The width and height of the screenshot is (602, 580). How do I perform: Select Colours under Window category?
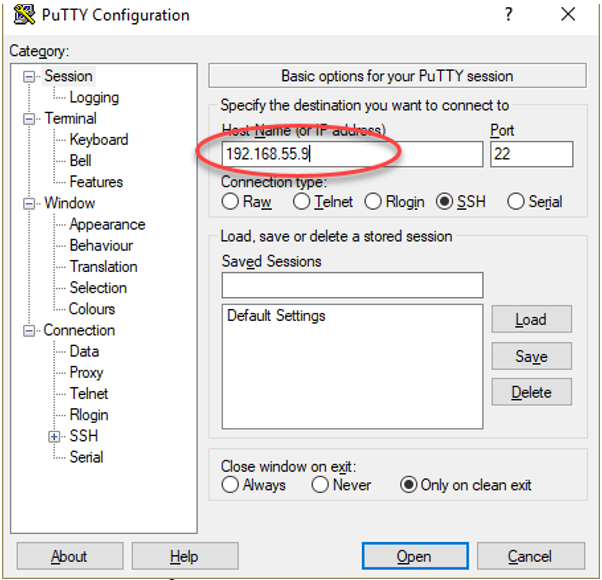pyautogui.click(x=92, y=309)
